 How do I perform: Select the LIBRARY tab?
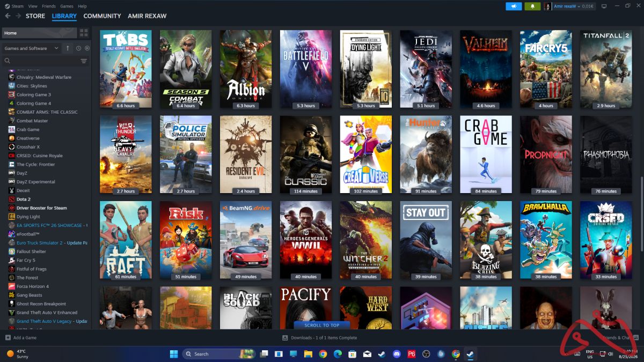tap(64, 16)
